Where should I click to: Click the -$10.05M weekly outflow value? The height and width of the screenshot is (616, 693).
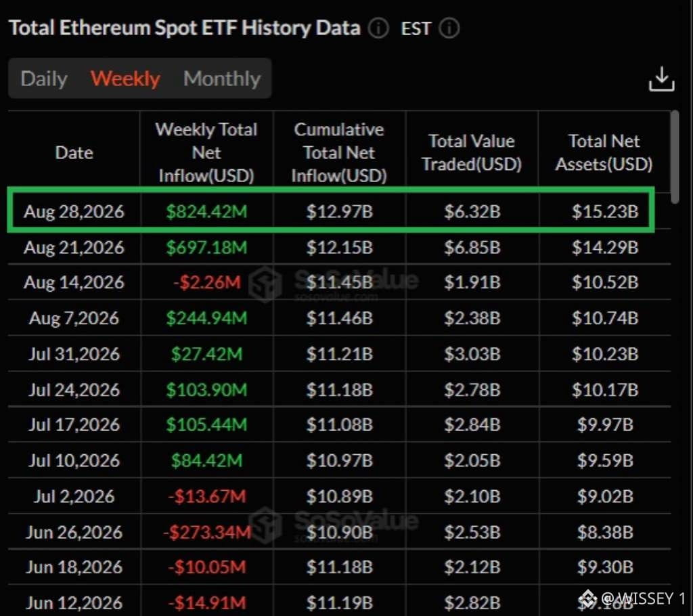pyautogui.click(x=207, y=567)
